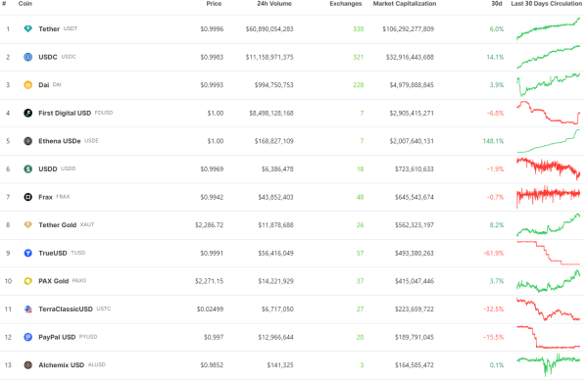
Task: Click the PAX Gold logo icon
Action: [x=27, y=281]
